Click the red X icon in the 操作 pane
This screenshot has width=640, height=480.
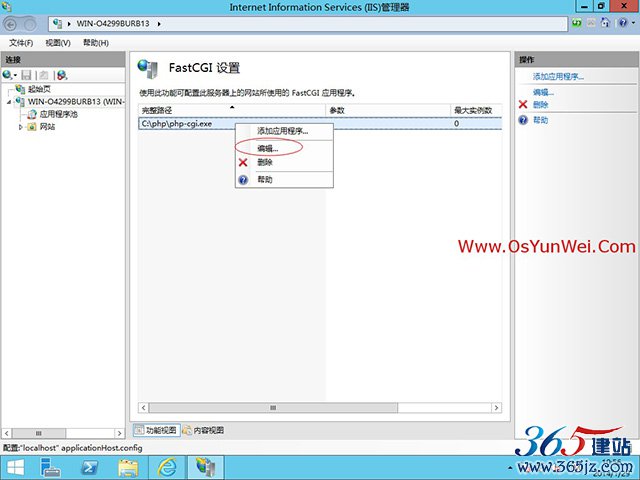(x=523, y=104)
